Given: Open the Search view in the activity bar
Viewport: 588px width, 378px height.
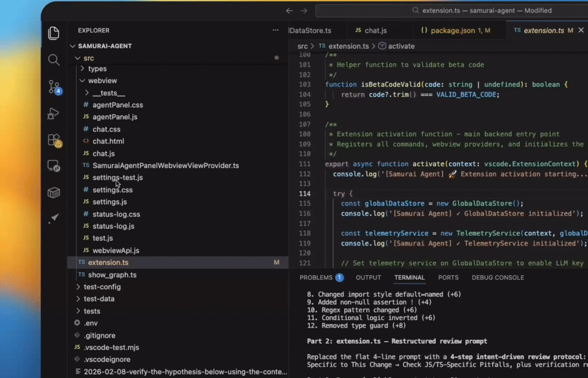Looking at the screenshot, I should coord(54,59).
